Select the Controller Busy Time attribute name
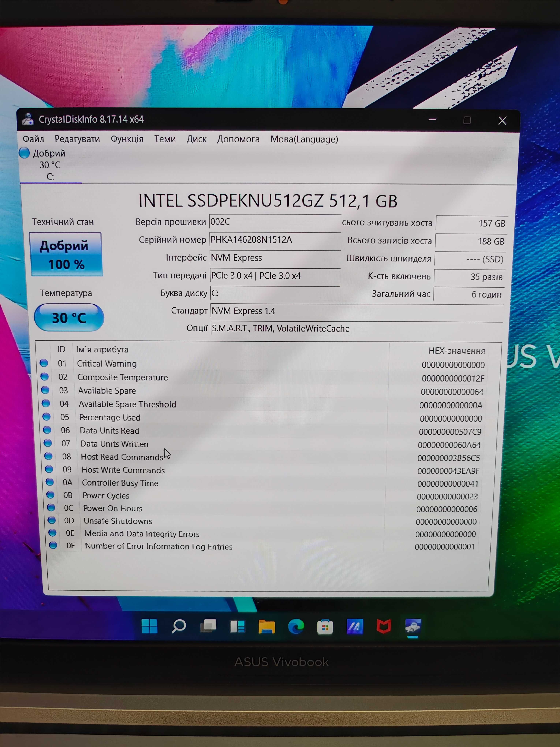 (x=120, y=483)
